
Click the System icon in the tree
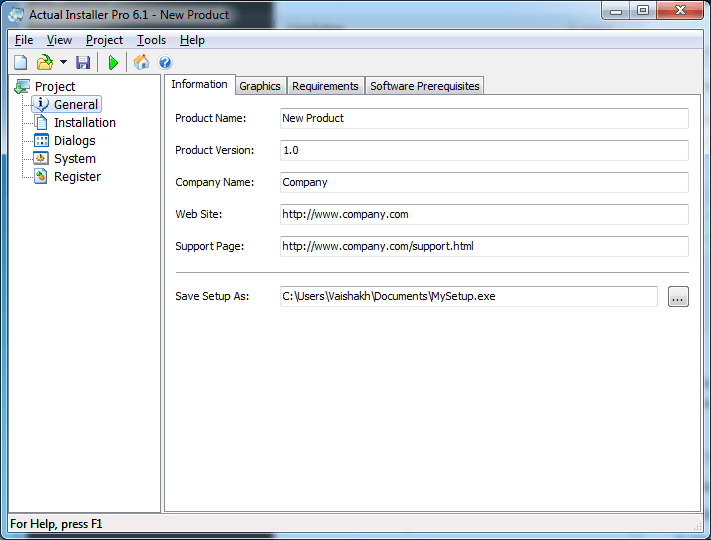pos(41,158)
